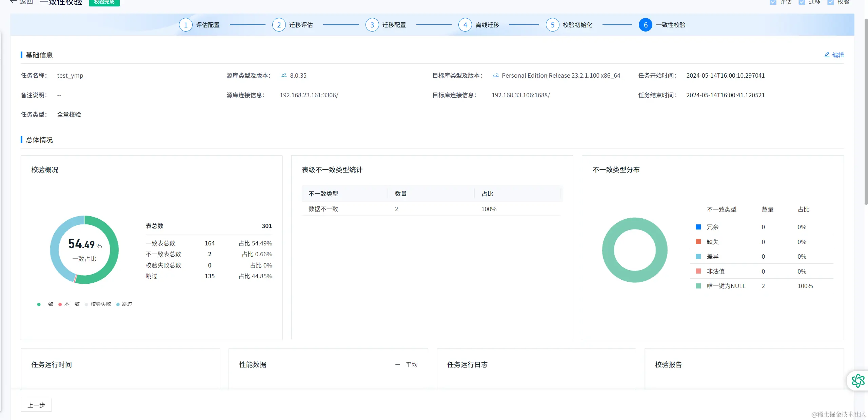The width and height of the screenshot is (868, 420).
Task: Toggle the 迁移 checkbox at top right
Action: click(x=802, y=2)
